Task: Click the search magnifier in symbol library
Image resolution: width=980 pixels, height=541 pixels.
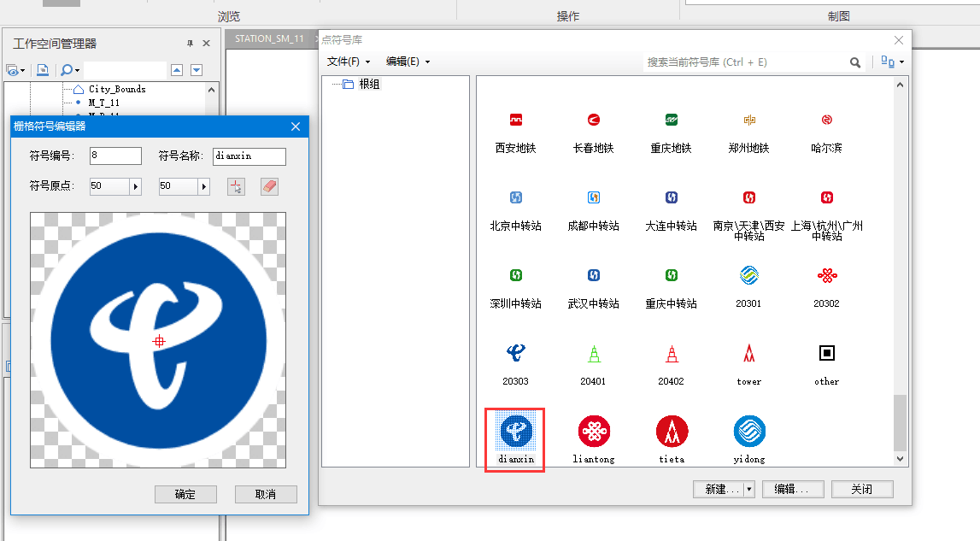Action: click(x=855, y=62)
